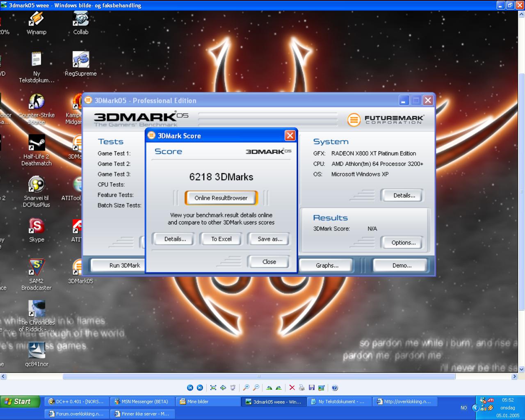This screenshot has height=420, width=525.
Task: Click the 3dmark05 weee taskbar button
Action: (x=274, y=402)
